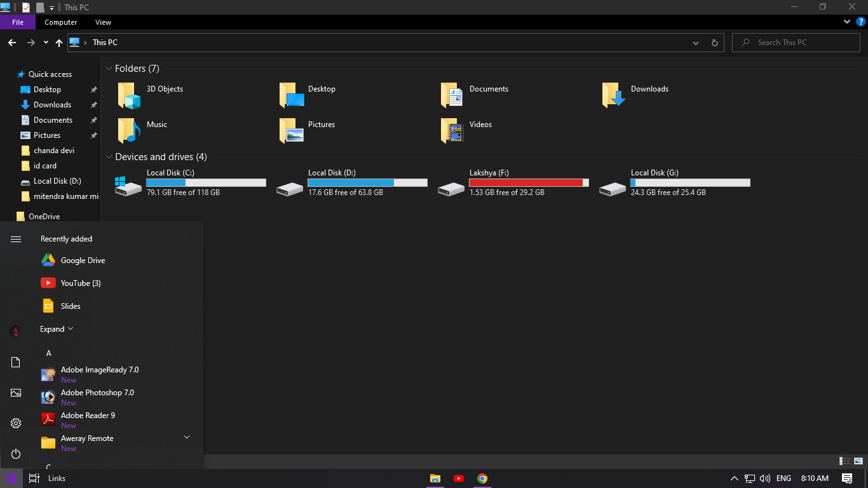The height and width of the screenshot is (488, 868).
Task: Open the Documents folder in Folders section
Action: [452, 95]
